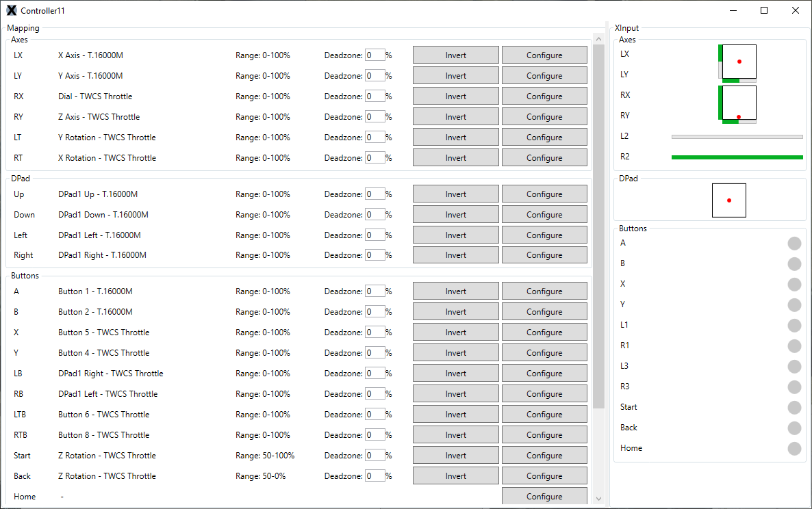The height and width of the screenshot is (509, 812).
Task: Click the Back deadzone input box
Action: click(x=375, y=476)
